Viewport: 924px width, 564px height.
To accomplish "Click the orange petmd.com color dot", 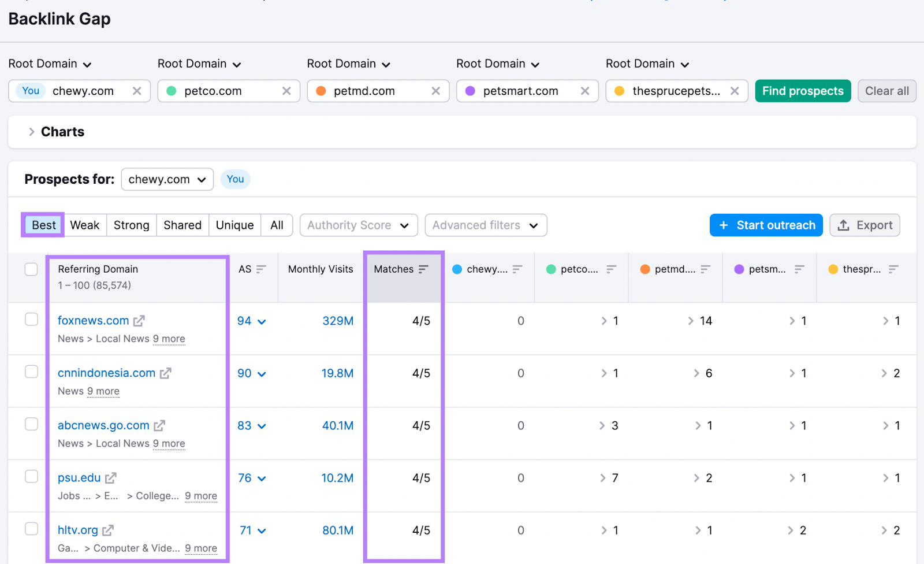I will click(x=321, y=91).
